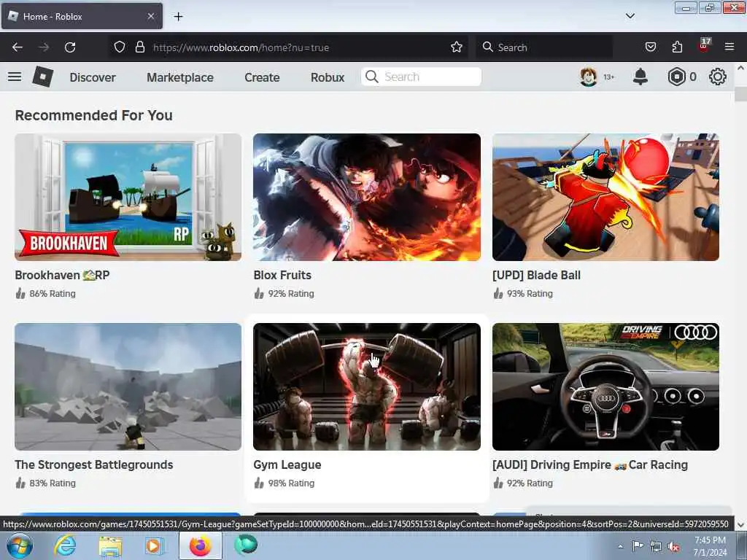Open the notifications bell
This screenshot has height=560, width=747.
(x=640, y=77)
